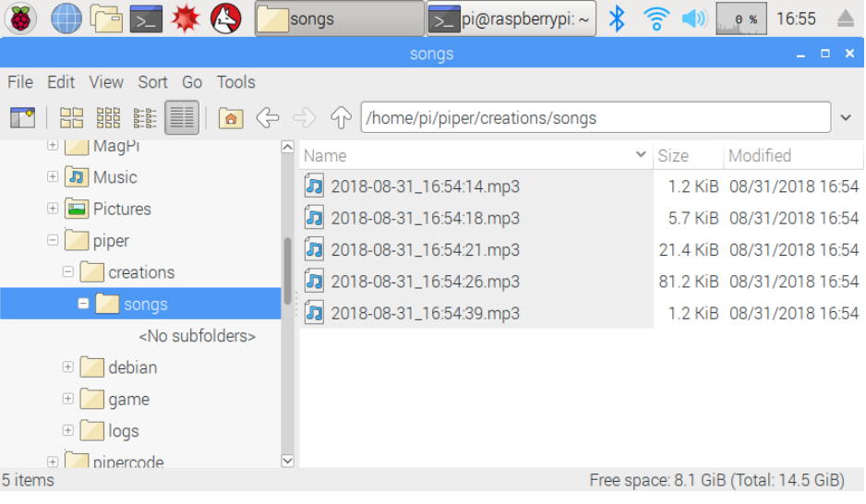
Task: Collapse the piper folder
Action: pyautogui.click(x=53, y=240)
